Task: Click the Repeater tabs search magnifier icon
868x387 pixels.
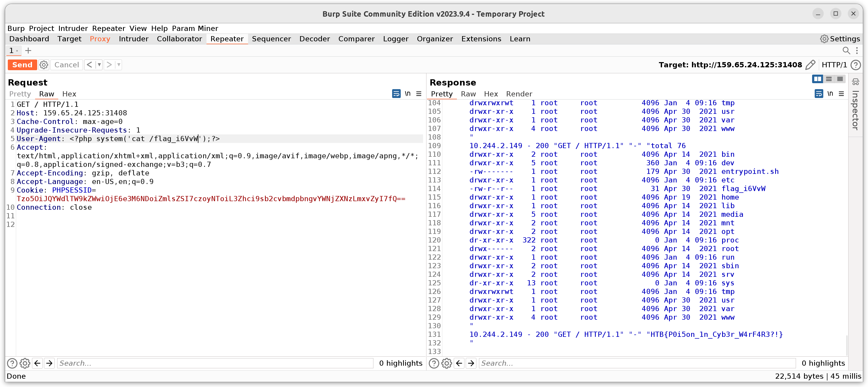Action: tap(846, 50)
